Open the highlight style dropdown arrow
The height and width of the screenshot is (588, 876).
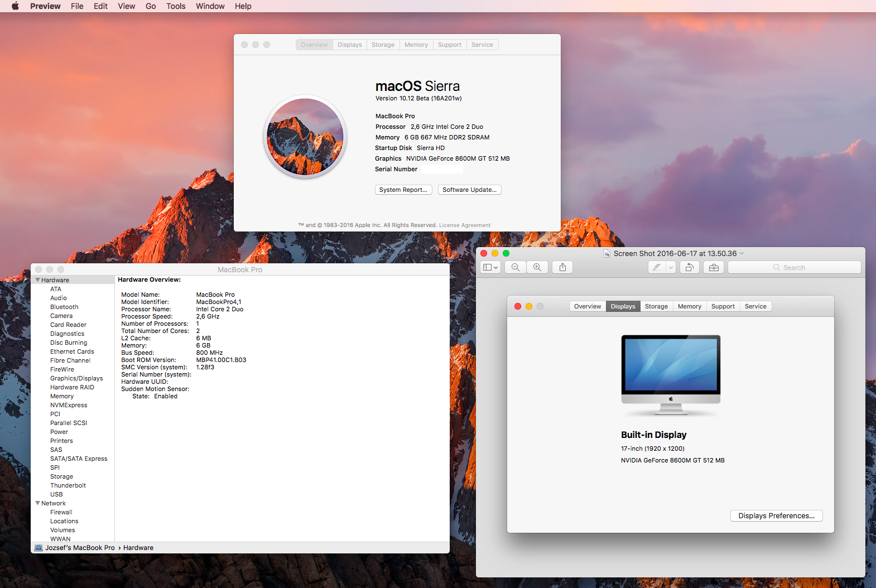671,268
